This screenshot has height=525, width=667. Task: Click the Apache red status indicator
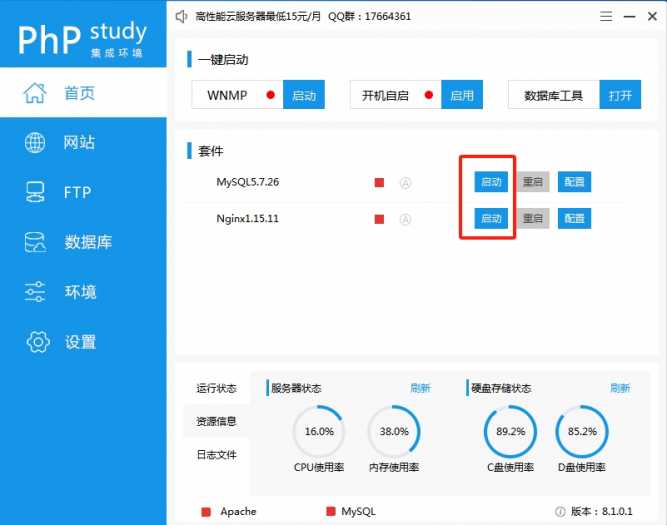pos(206,512)
